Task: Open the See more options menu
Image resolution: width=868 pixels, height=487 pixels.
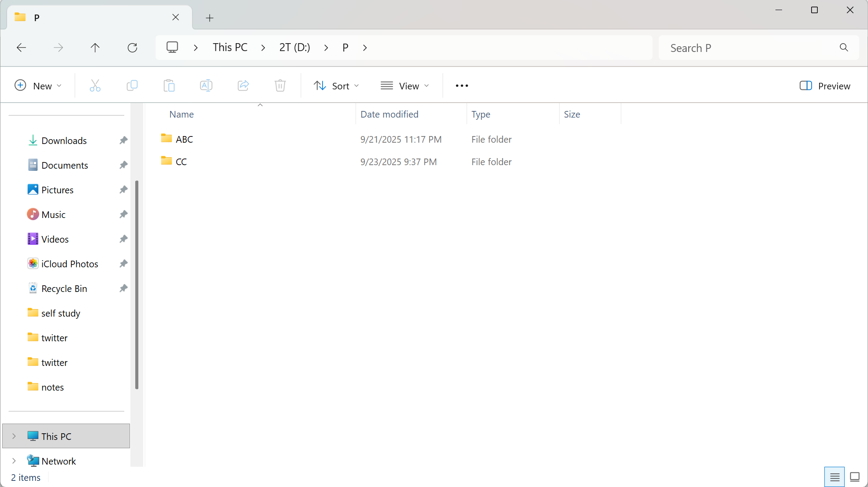Action: pos(462,86)
